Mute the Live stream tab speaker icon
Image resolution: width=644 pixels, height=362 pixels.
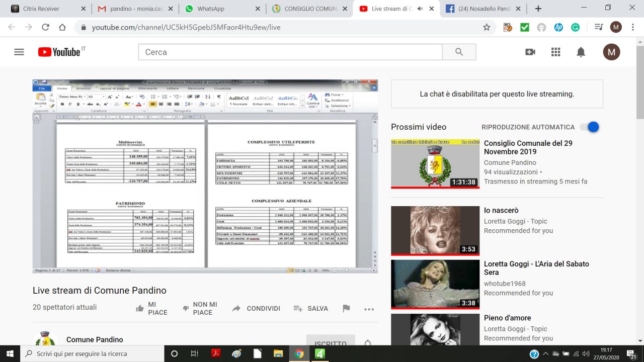(x=420, y=9)
